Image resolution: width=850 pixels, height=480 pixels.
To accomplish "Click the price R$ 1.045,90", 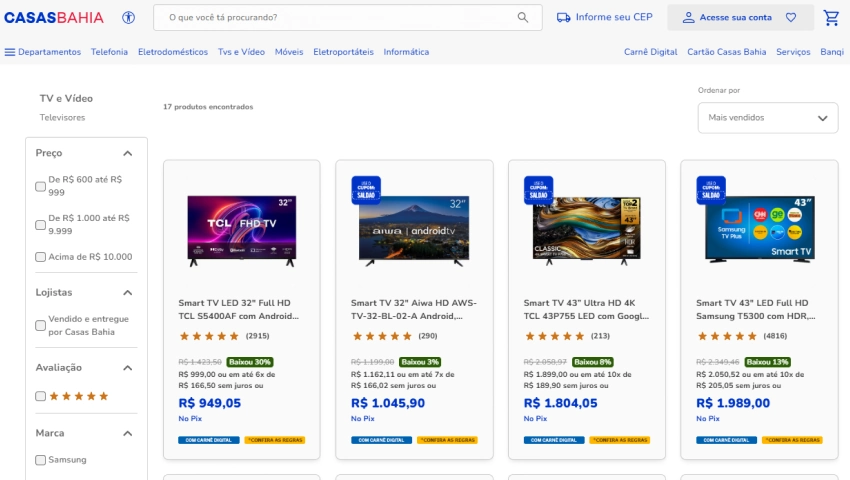I will pyautogui.click(x=388, y=404).
